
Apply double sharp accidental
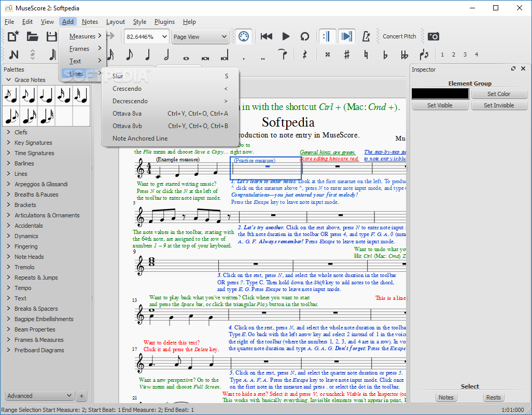[327, 54]
